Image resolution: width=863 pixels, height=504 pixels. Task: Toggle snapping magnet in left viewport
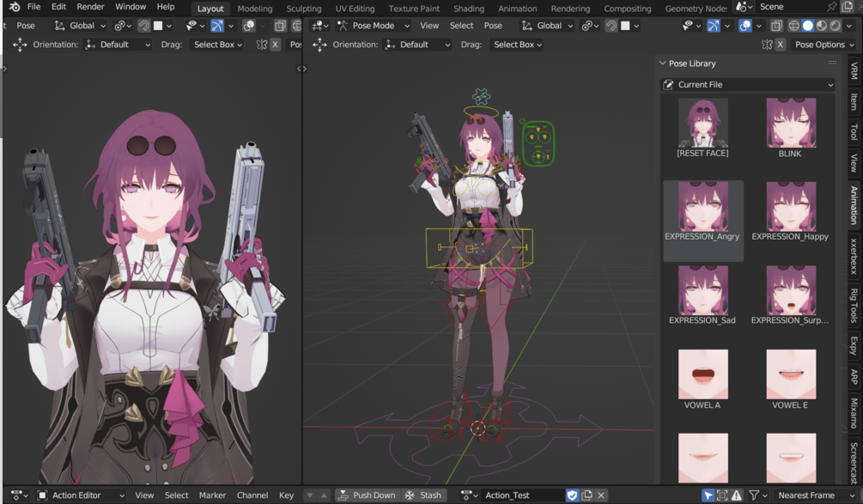click(x=143, y=25)
